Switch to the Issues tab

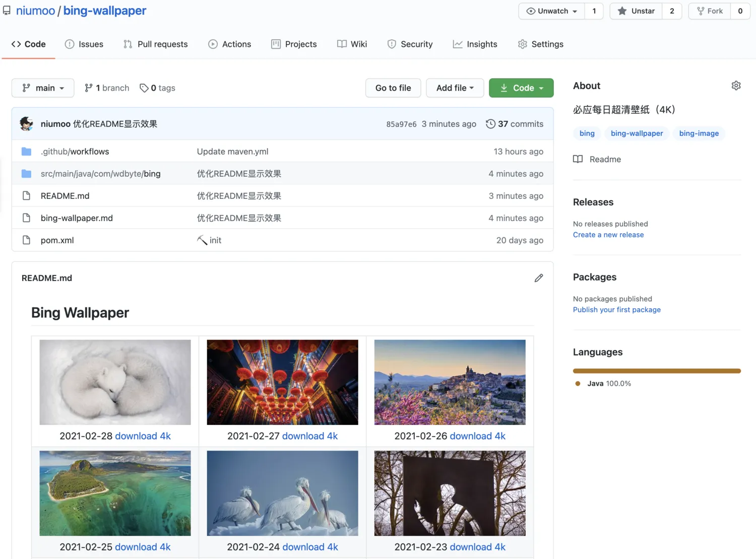pyautogui.click(x=84, y=44)
